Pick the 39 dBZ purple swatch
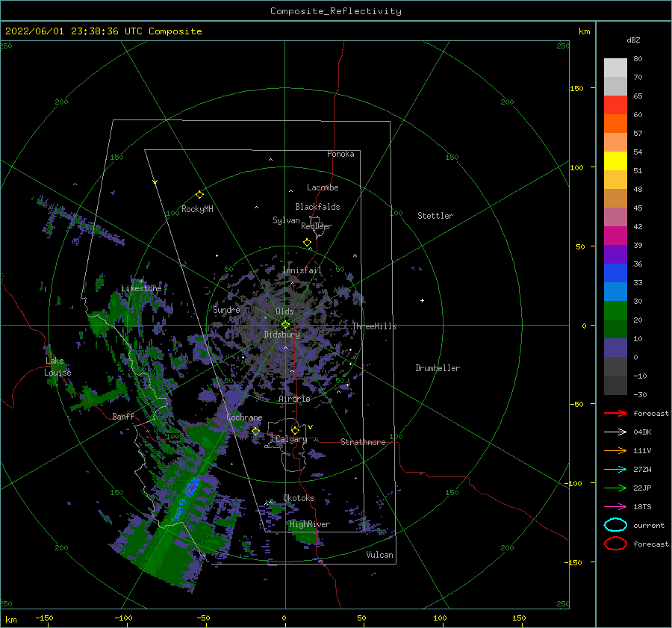This screenshot has height=628, width=672. [615, 254]
